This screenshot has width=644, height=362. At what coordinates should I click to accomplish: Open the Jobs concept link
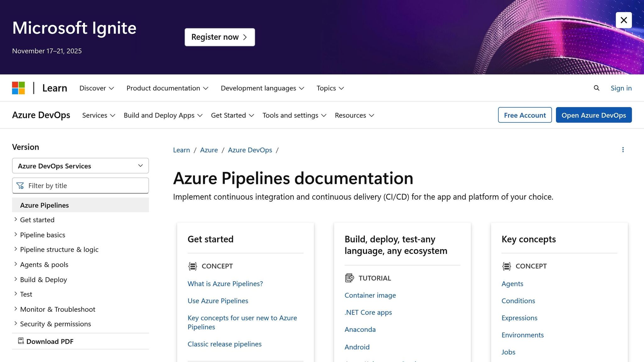coord(508,352)
